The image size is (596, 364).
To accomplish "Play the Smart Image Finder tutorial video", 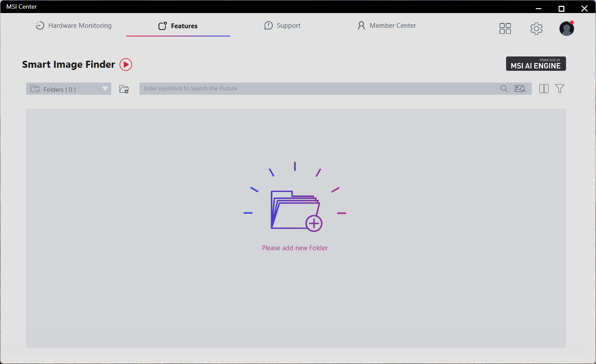I will click(126, 65).
